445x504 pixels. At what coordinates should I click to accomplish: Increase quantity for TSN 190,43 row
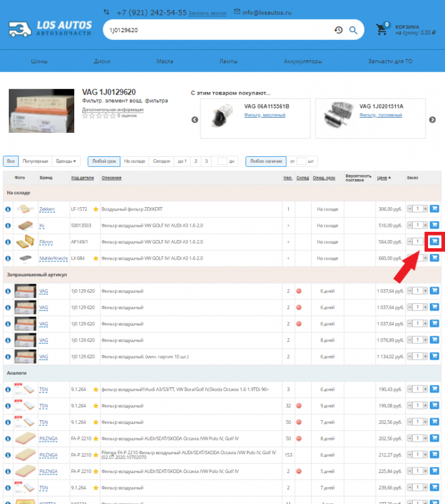[x=425, y=389]
